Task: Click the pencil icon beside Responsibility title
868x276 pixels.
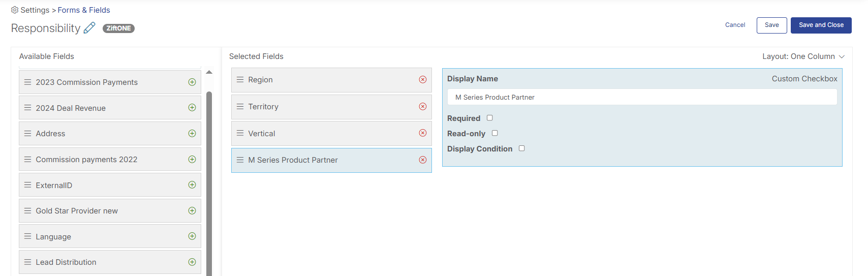Action: tap(89, 28)
